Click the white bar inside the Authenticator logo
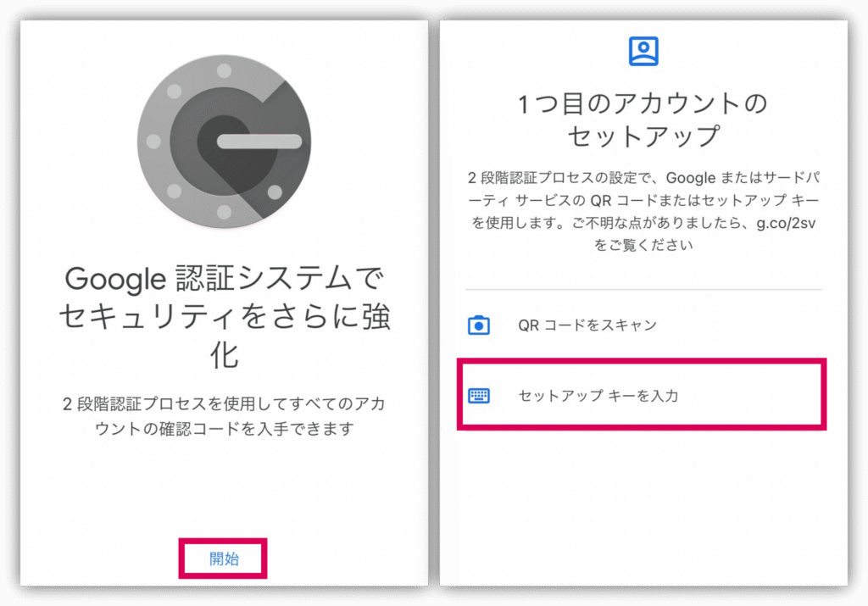Screen dimensions: 868x606 259,142
